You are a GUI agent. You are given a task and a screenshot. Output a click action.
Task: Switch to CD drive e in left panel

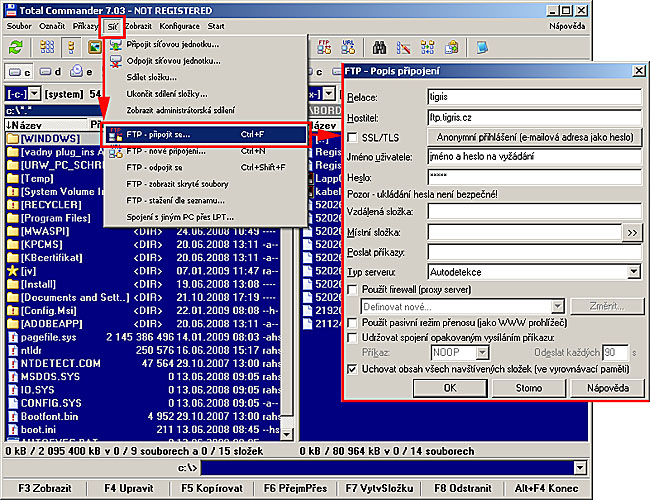(81, 72)
